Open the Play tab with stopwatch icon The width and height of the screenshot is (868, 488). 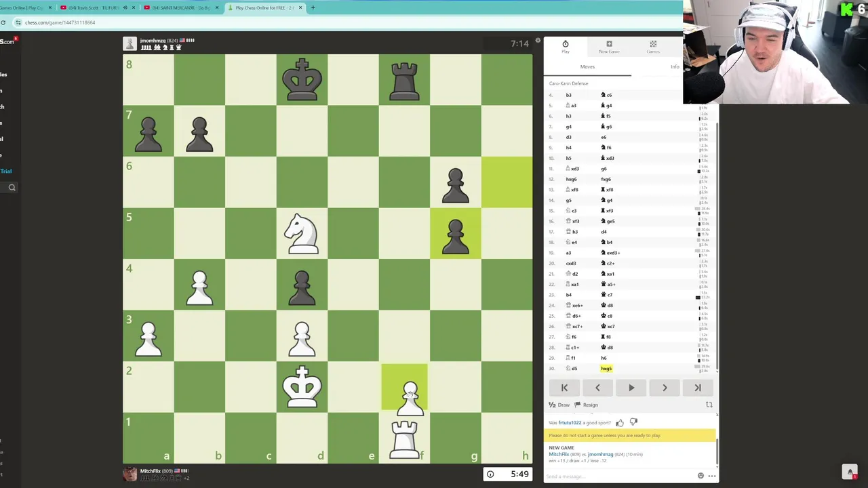point(565,47)
